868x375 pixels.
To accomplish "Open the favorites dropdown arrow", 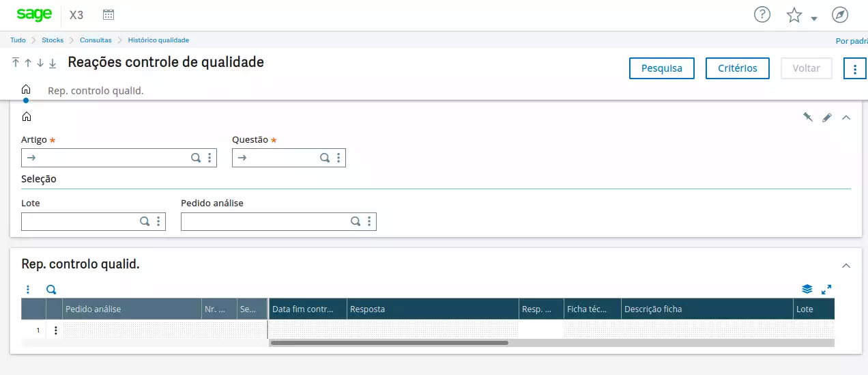I will pos(814,18).
